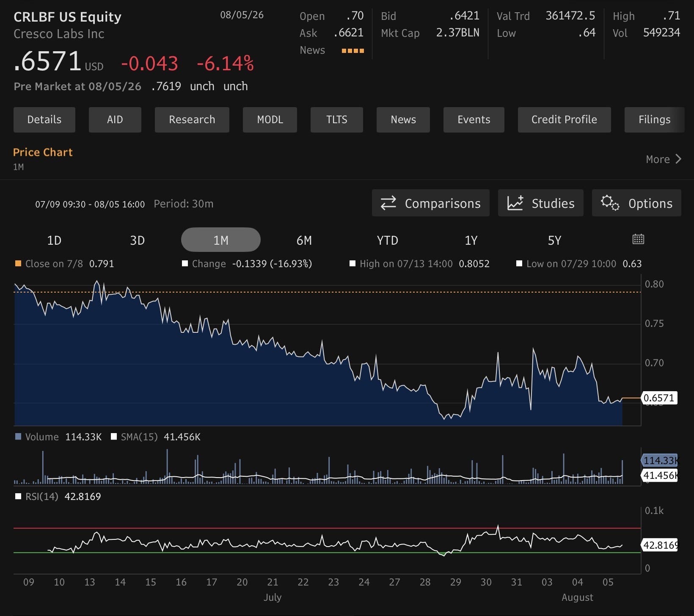The height and width of the screenshot is (616, 694).
Task: Select the YTD range tab
Action: point(387,240)
